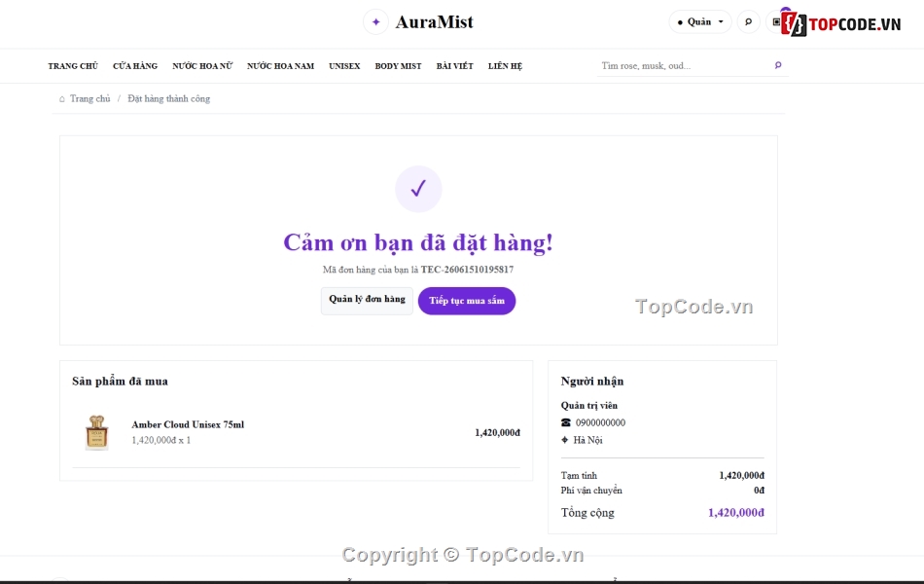The image size is (924, 584).
Task: Click the Quản trị viên recipient name
Action: coord(589,405)
